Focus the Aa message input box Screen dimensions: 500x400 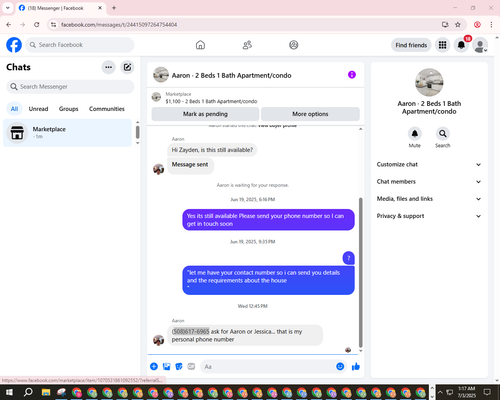tap(267, 367)
